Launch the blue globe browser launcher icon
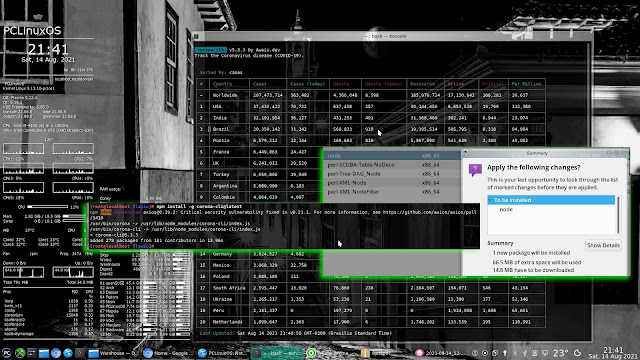640x360 pixels. click(x=68, y=353)
